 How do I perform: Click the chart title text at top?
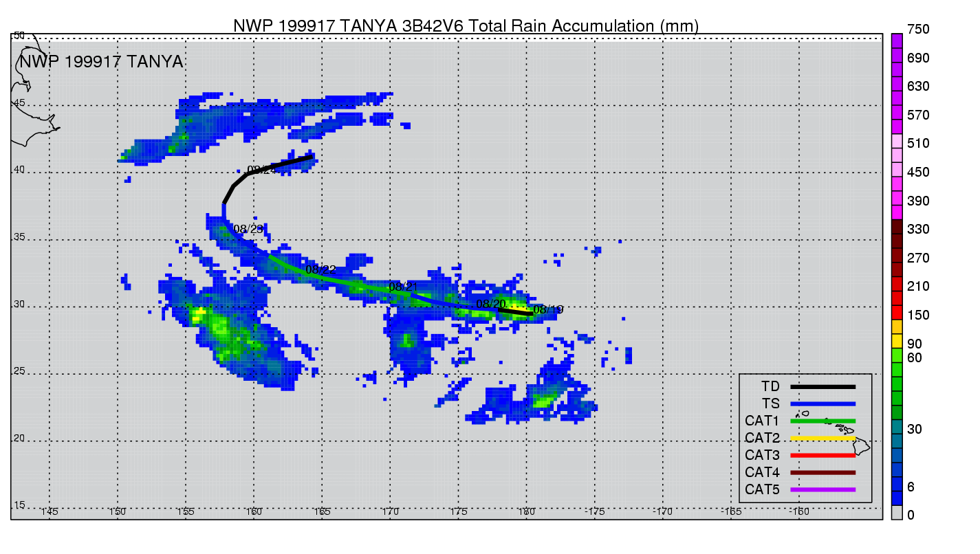coord(466,26)
